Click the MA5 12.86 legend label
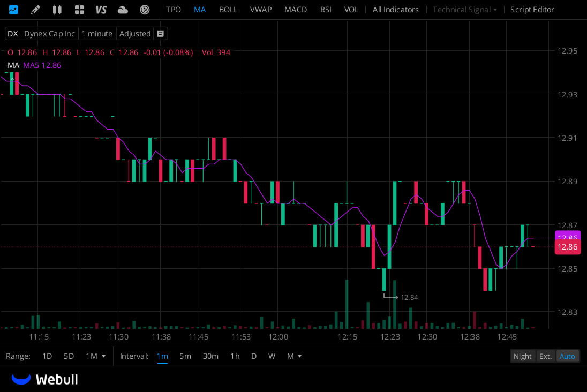 tap(42, 65)
